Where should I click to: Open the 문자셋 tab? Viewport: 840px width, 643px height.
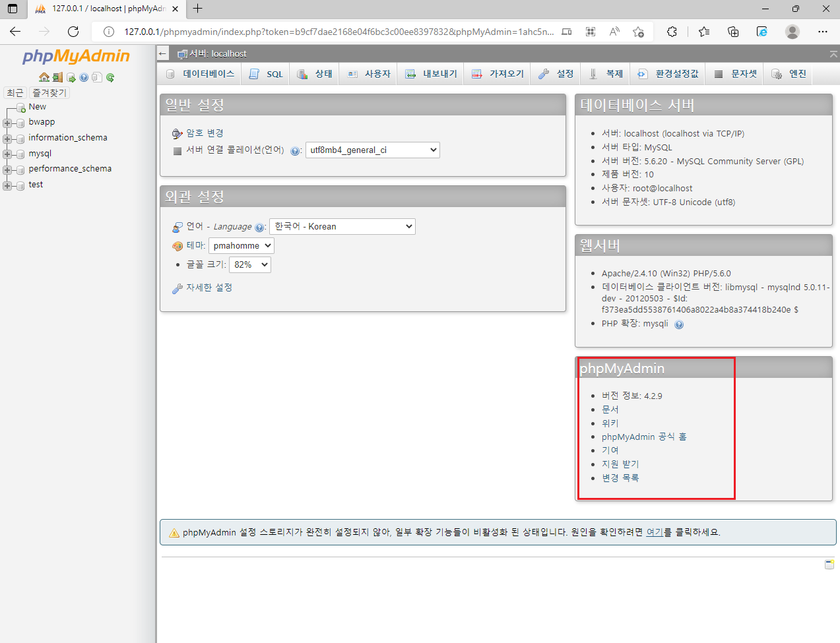(735, 74)
